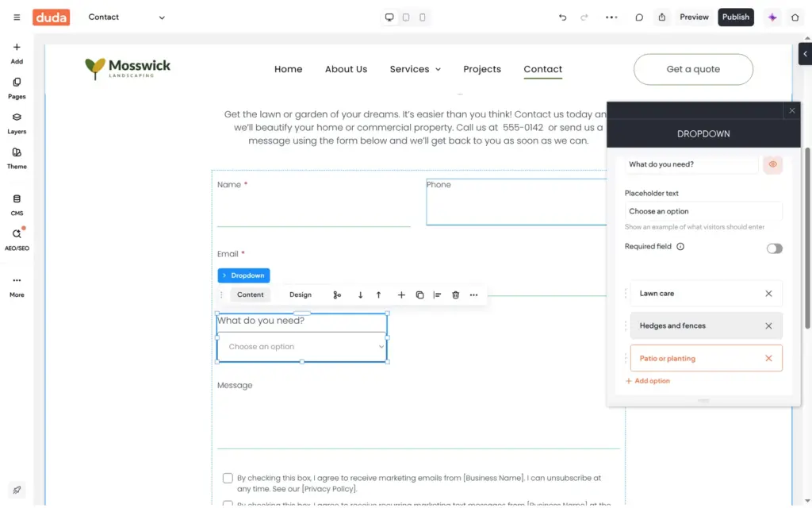Click the Publish button
The image size is (812, 508).
pyautogui.click(x=736, y=17)
